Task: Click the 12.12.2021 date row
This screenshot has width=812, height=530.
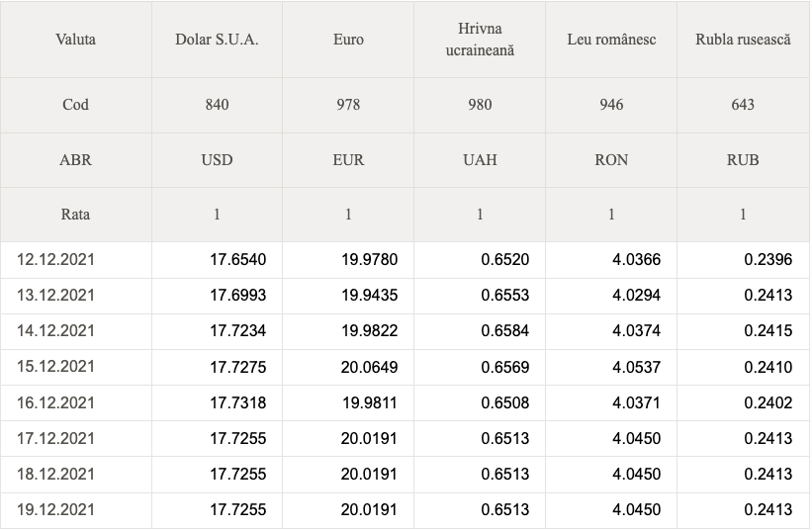Action: 405,260
